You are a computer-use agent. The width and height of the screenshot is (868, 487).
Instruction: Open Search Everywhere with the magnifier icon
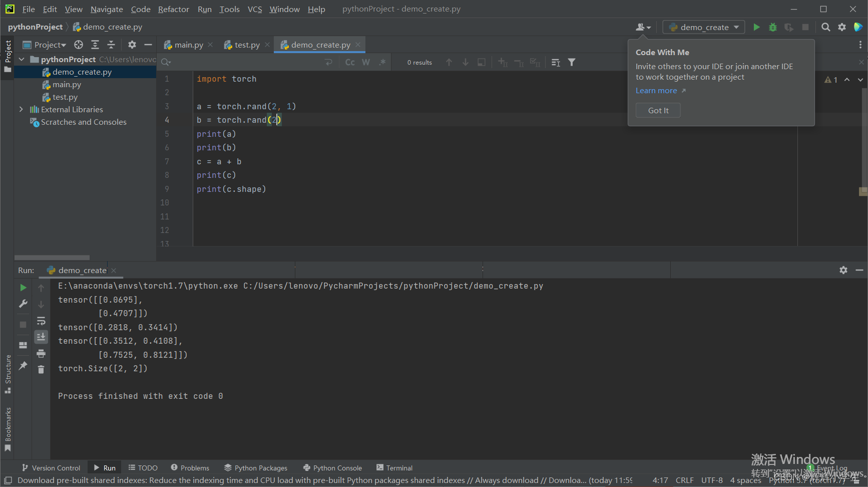coord(826,27)
